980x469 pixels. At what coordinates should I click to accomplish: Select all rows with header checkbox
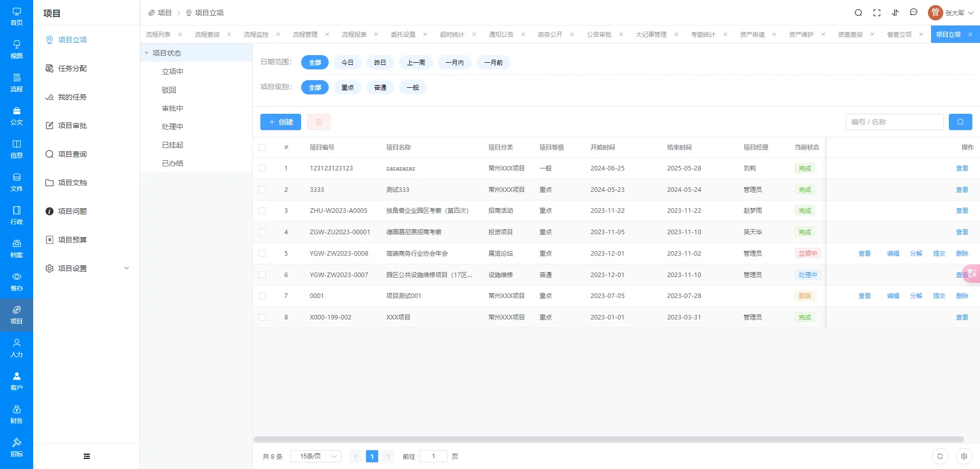click(262, 147)
